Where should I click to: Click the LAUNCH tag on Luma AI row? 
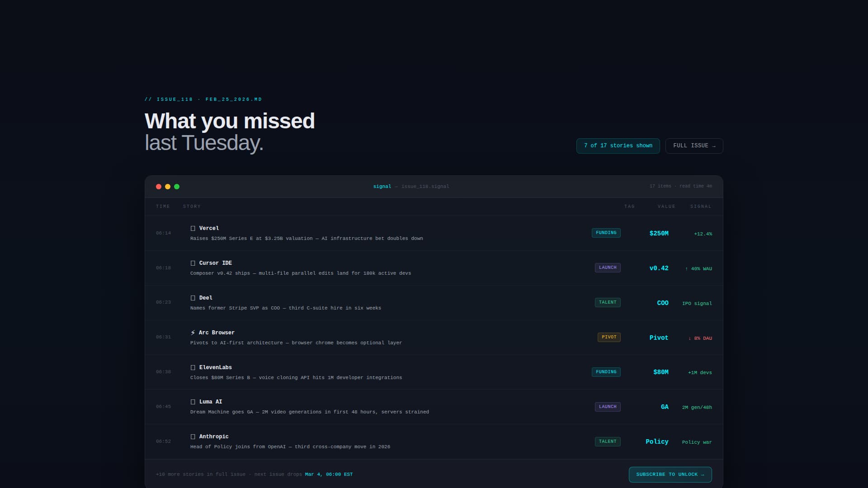click(x=608, y=407)
